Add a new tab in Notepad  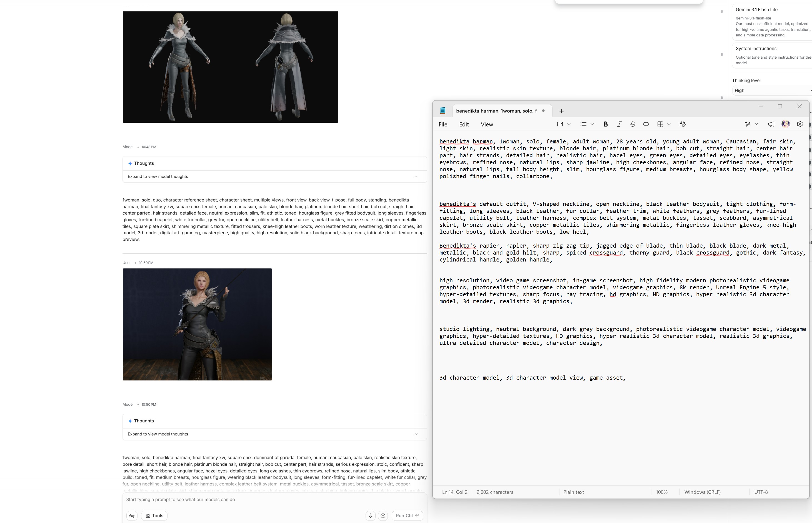(561, 111)
